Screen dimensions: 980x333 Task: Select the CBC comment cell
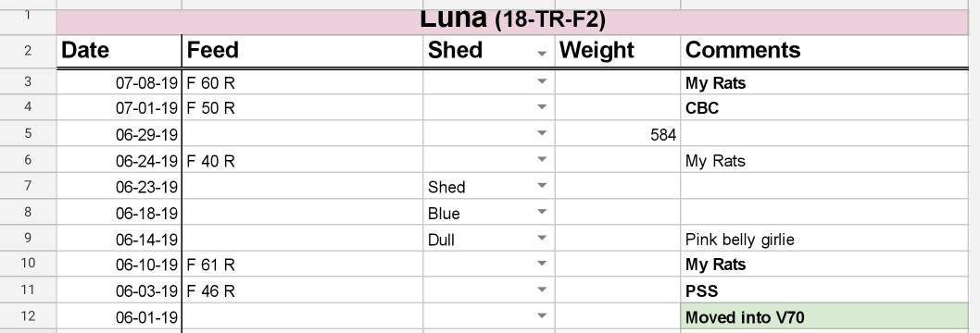(823, 108)
